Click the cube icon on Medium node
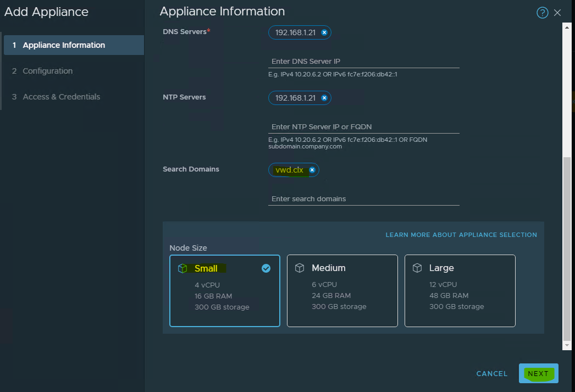Viewport: 575px width, 392px height. (x=300, y=268)
